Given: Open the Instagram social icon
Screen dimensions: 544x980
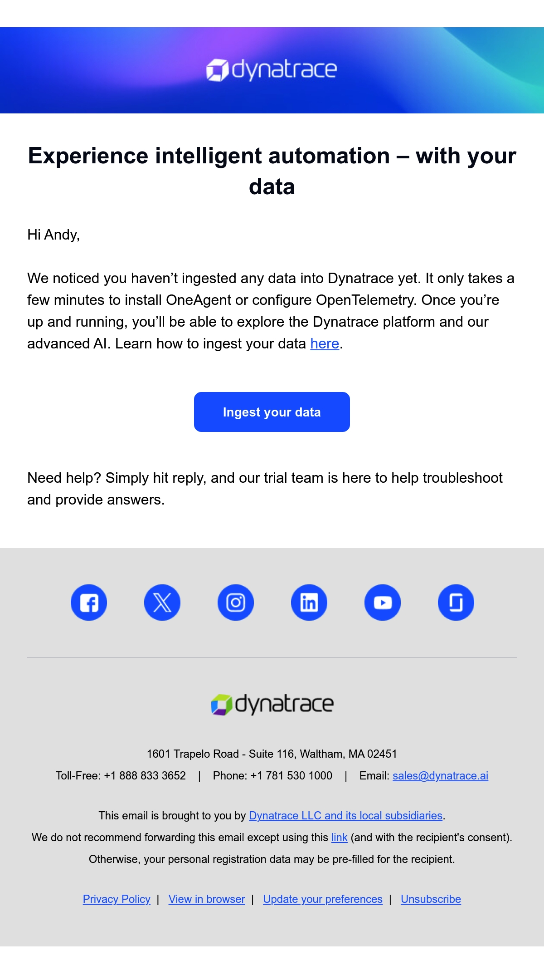Looking at the screenshot, I should click(x=236, y=603).
